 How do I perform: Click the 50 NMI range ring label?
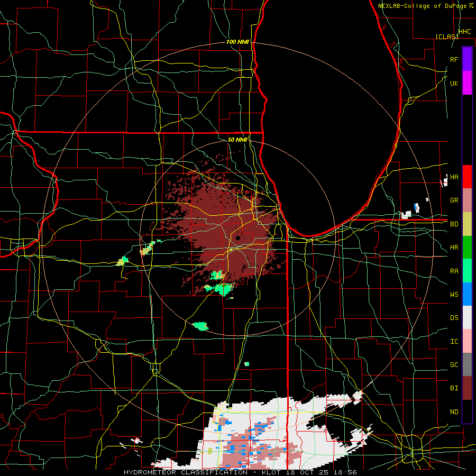pos(237,140)
